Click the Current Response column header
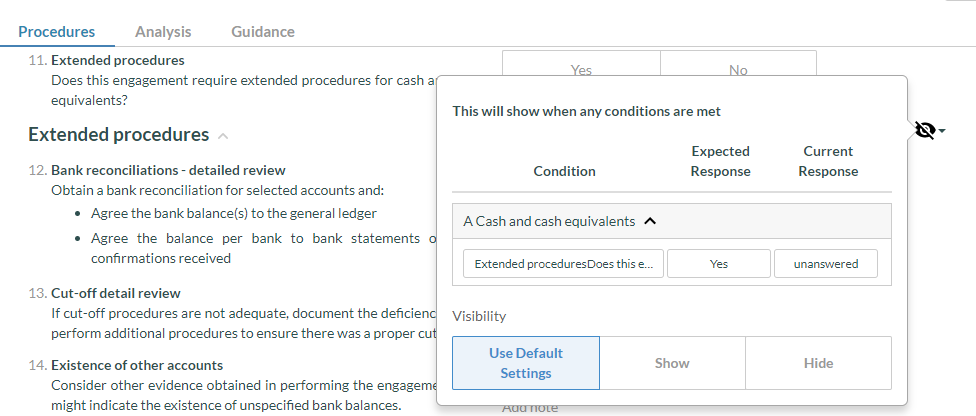 828,161
